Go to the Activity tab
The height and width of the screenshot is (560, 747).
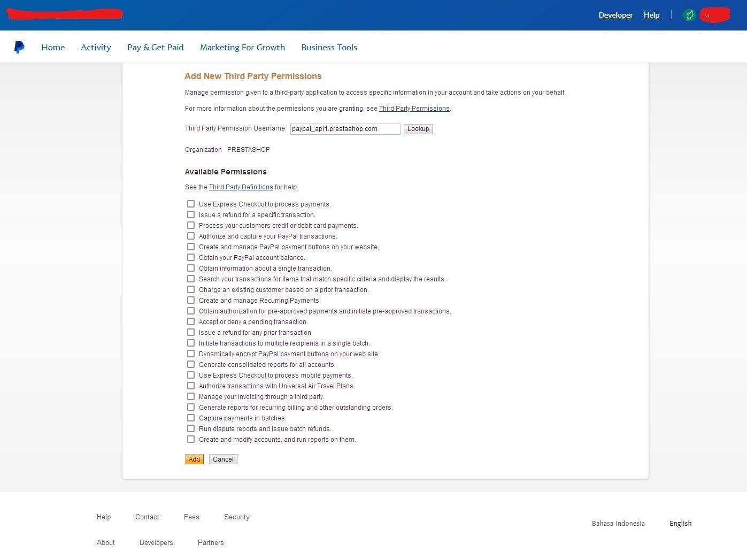pos(96,47)
